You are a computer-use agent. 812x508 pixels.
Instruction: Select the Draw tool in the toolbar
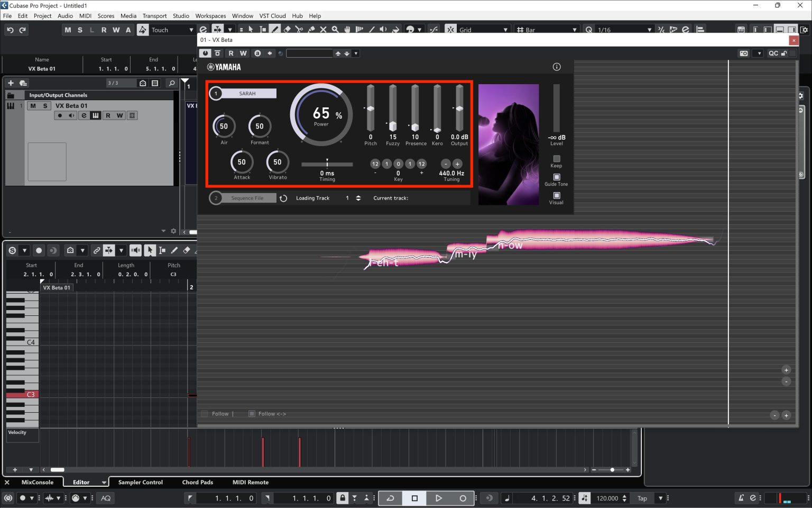coord(275,30)
